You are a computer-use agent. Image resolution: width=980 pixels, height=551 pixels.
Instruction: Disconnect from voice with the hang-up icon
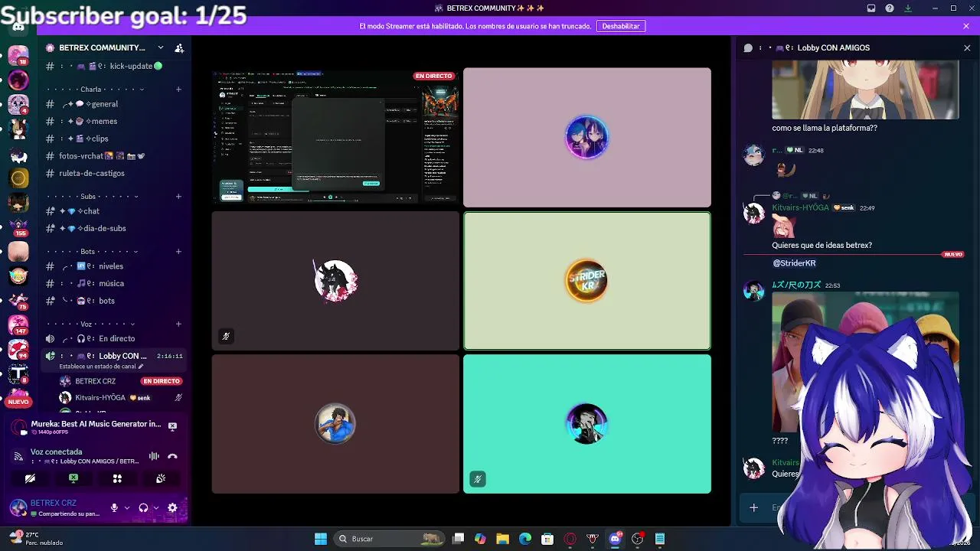(172, 456)
